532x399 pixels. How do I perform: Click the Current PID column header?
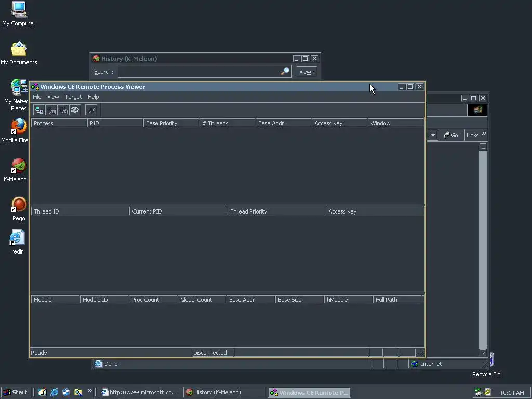[178, 211]
